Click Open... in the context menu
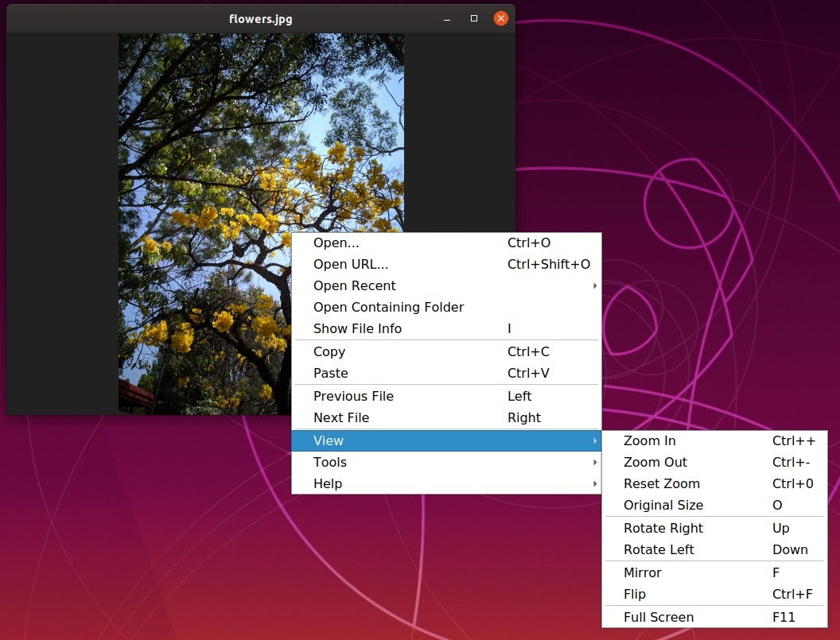The image size is (840, 640). [x=336, y=243]
